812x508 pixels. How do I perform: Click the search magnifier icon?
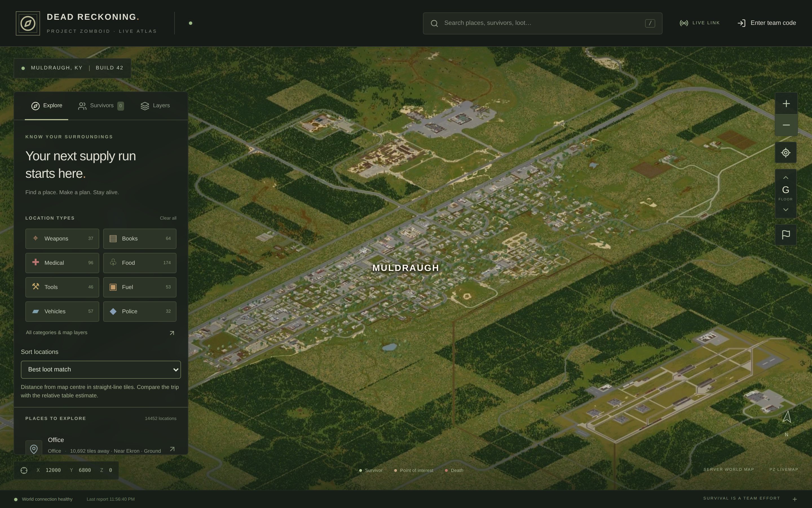pyautogui.click(x=434, y=23)
